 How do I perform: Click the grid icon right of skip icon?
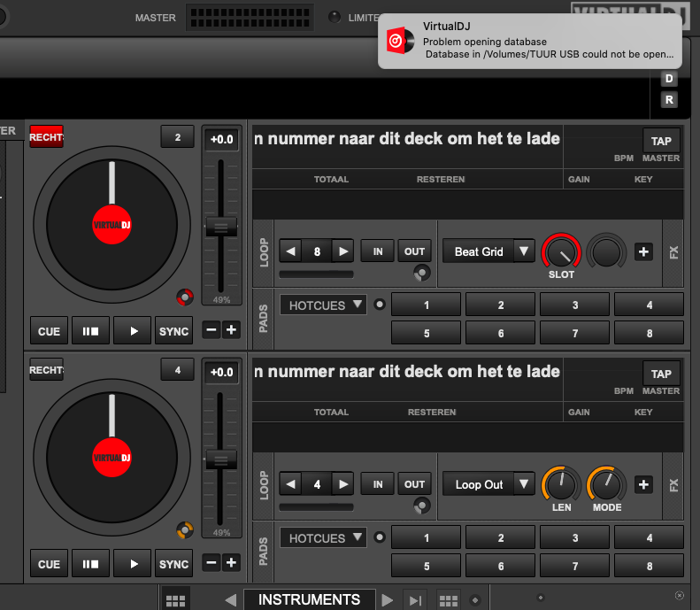[x=448, y=600]
